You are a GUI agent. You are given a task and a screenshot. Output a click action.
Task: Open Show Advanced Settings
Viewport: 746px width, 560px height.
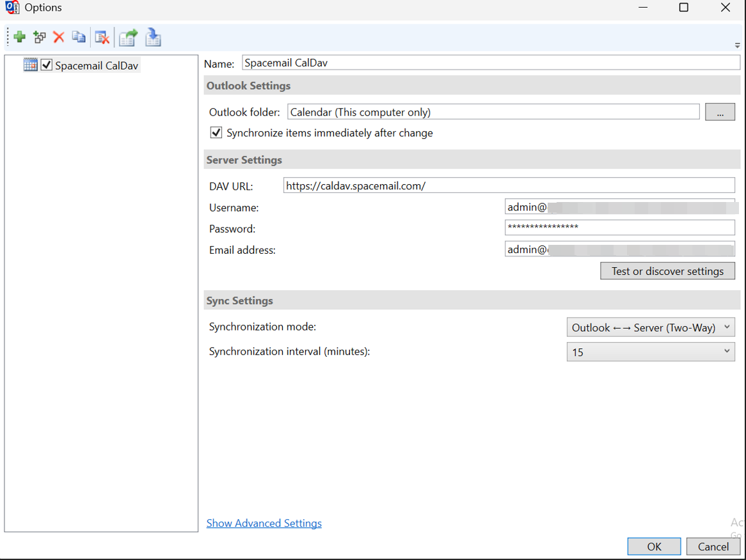(264, 523)
